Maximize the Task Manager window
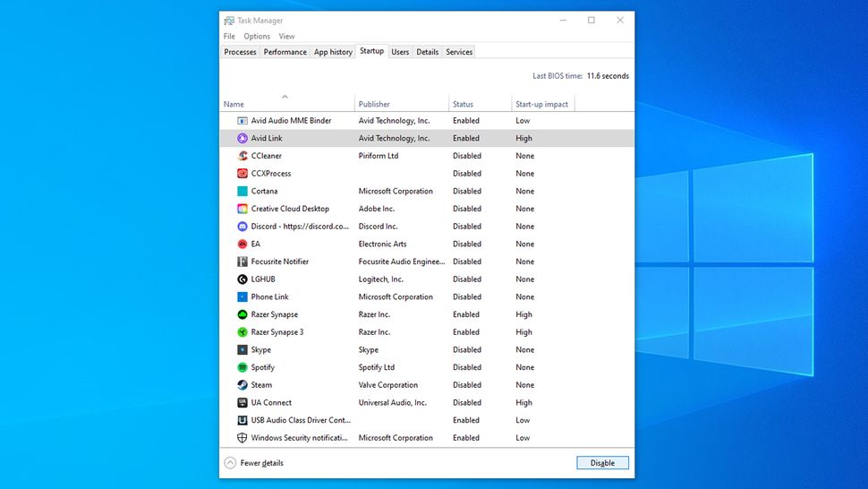 pyautogui.click(x=591, y=20)
